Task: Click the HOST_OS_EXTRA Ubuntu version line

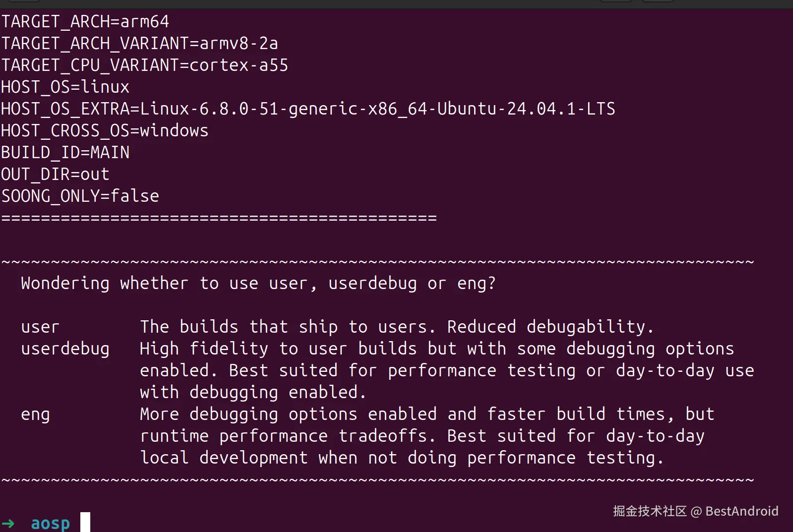Action: tap(308, 109)
